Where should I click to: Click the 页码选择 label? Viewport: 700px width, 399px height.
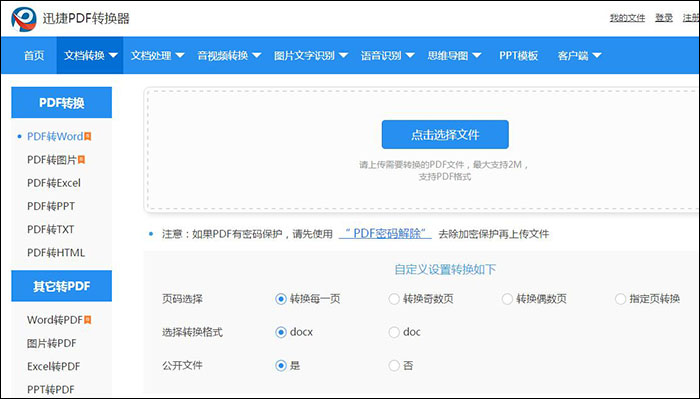182,299
